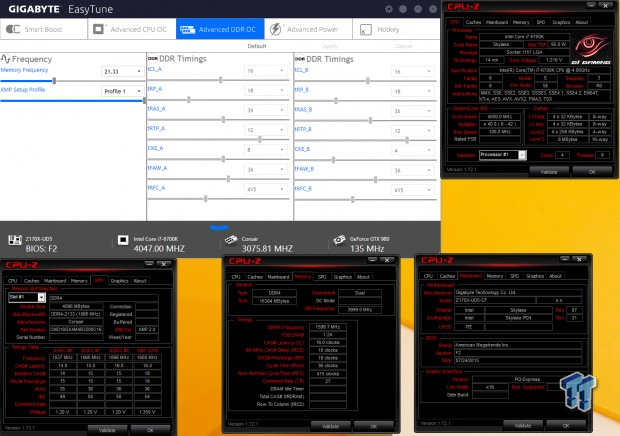Viewport: 620px width, 436px height.
Task: Click the GeForce GTX 980 graphics icon
Action: pyautogui.click(x=339, y=240)
